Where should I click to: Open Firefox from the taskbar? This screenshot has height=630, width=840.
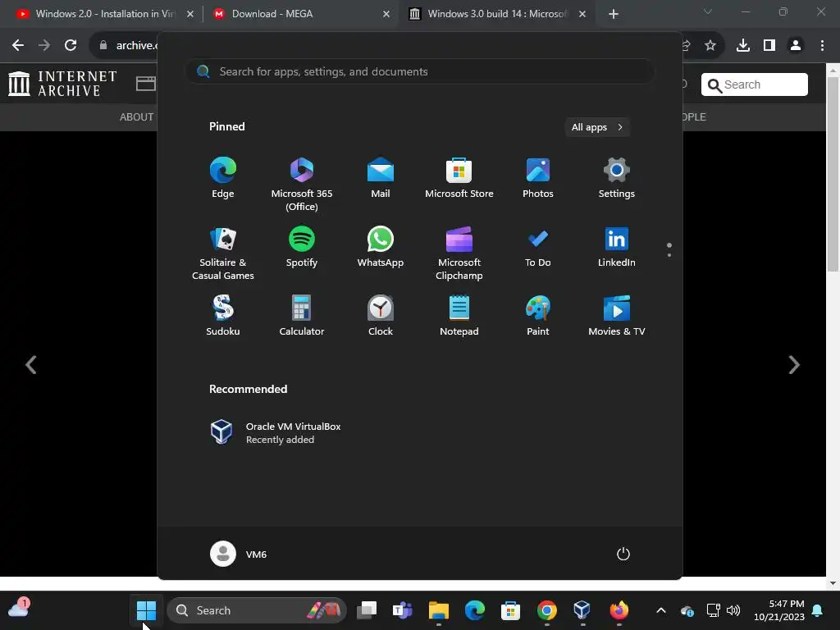619,610
